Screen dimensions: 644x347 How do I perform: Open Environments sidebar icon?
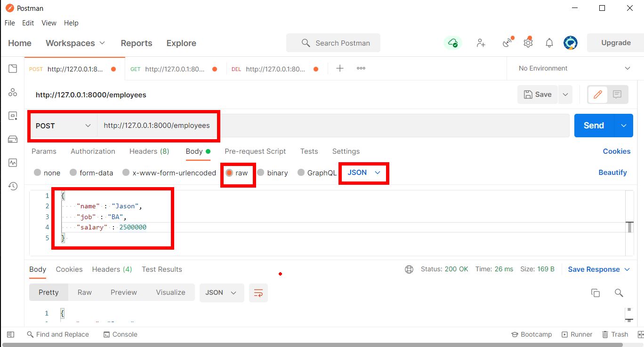[13, 116]
